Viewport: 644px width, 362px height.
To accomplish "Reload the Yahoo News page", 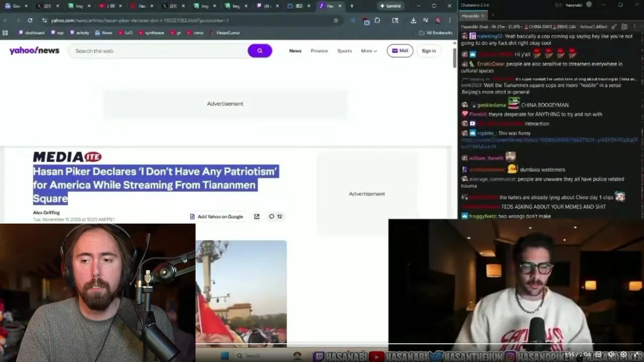I will [30, 20].
